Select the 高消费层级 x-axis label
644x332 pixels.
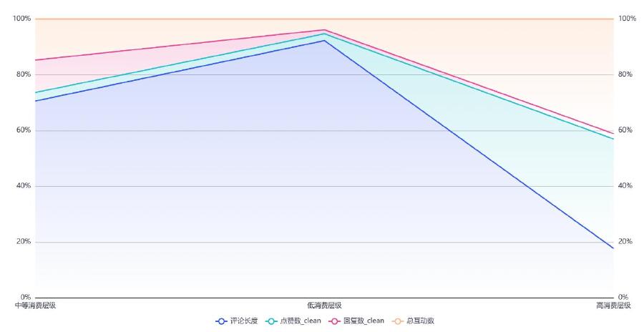coord(613,306)
